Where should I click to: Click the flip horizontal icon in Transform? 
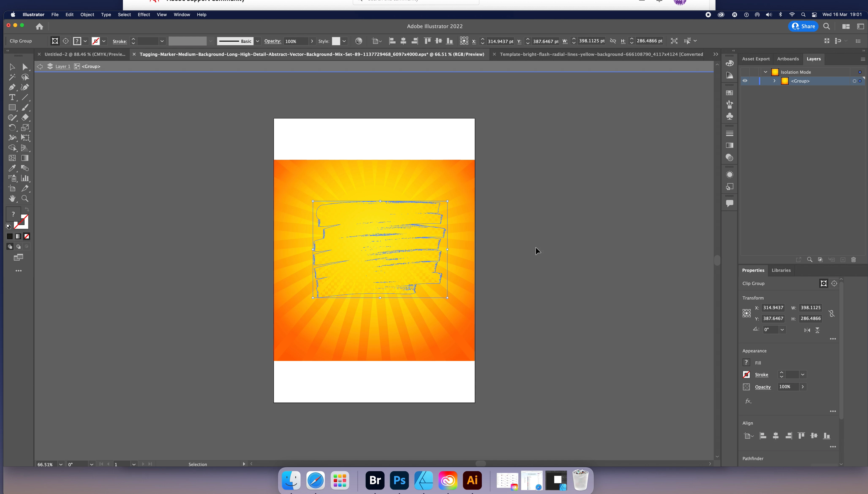[807, 330]
